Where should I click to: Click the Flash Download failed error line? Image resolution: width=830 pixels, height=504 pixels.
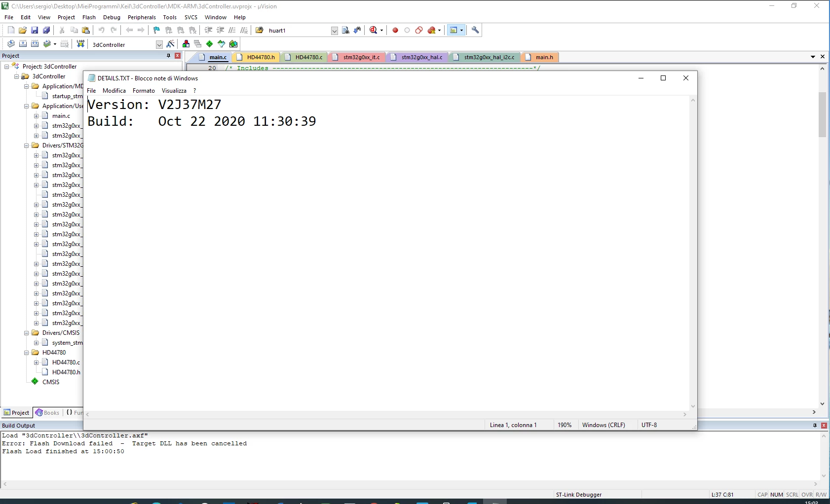[x=124, y=444]
